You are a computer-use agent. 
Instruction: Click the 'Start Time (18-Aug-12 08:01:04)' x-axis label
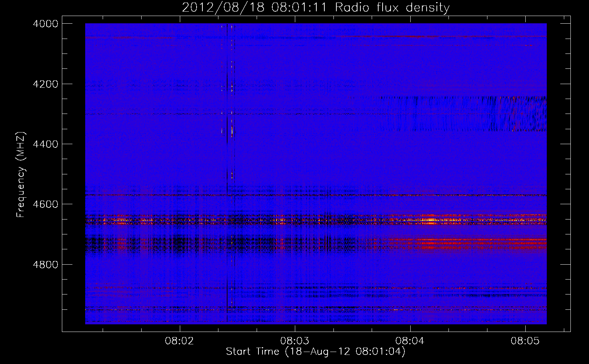click(316, 352)
